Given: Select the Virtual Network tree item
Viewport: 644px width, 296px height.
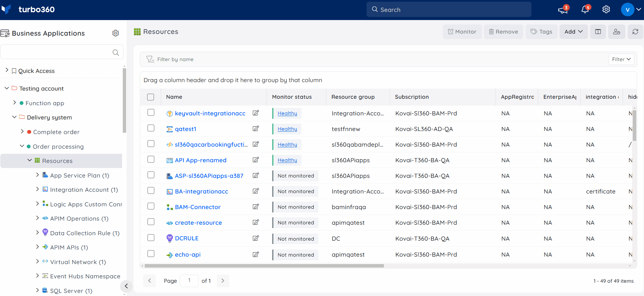Looking at the screenshot, I should pos(78,262).
